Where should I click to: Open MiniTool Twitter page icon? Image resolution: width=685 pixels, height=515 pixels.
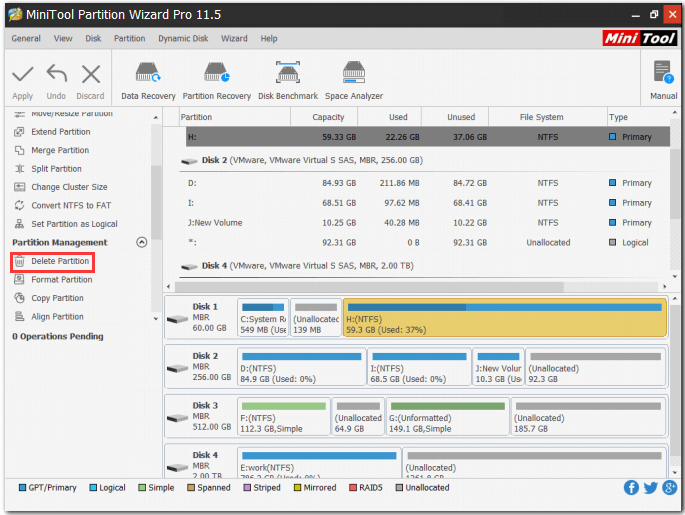click(650, 487)
